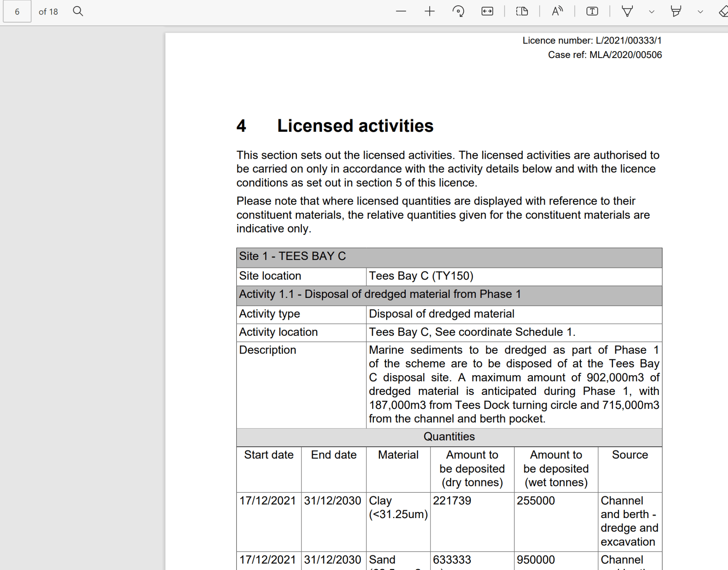Click the Quantities table header
The width and height of the screenshot is (728, 570).
[x=449, y=437]
